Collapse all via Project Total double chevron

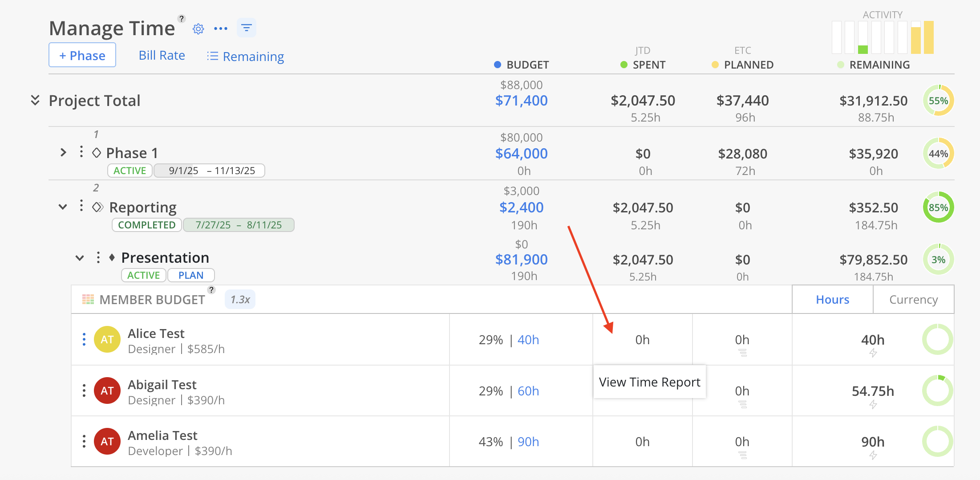click(35, 100)
